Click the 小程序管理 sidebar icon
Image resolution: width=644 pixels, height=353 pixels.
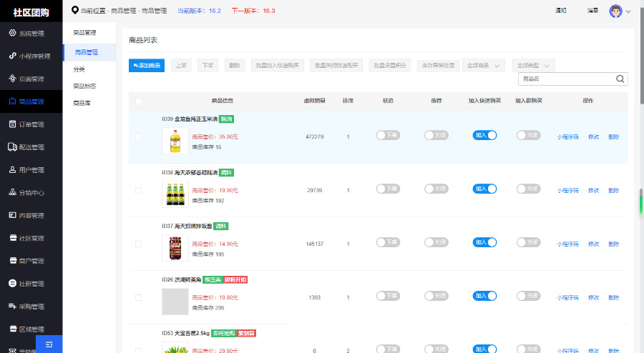12,56
